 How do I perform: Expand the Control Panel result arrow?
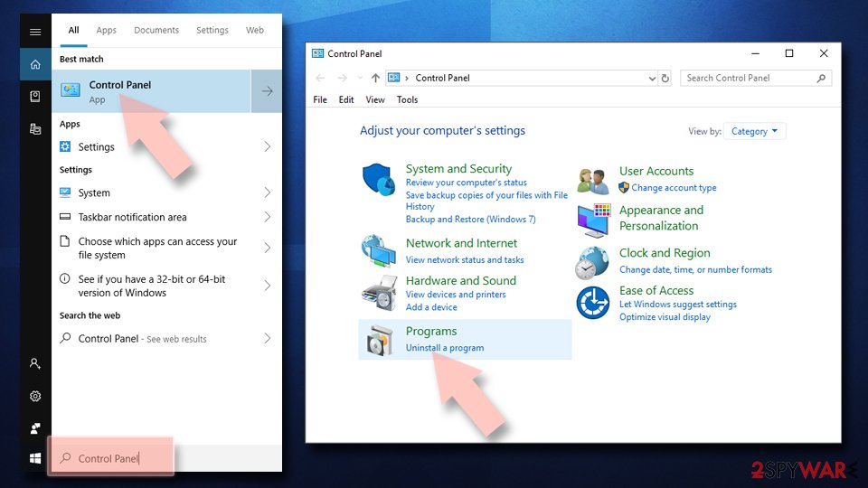[267, 90]
